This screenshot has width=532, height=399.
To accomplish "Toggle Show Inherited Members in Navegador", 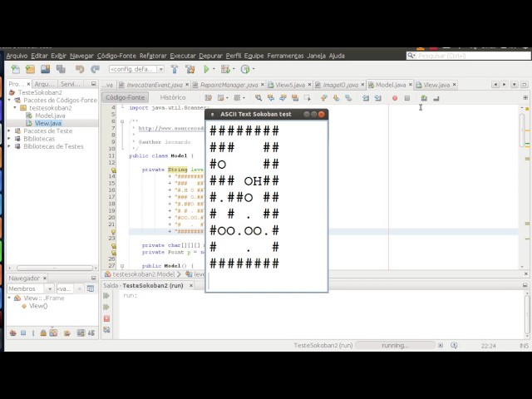I will click(13, 333).
